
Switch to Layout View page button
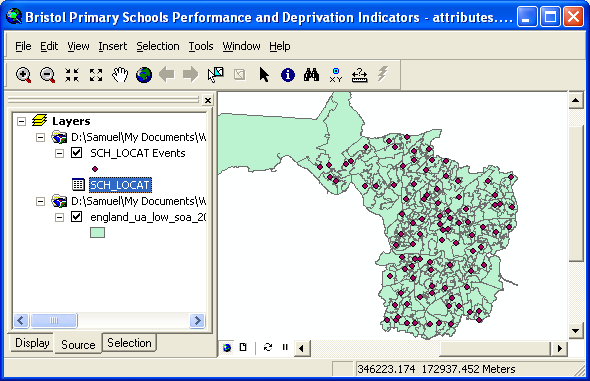click(x=243, y=347)
